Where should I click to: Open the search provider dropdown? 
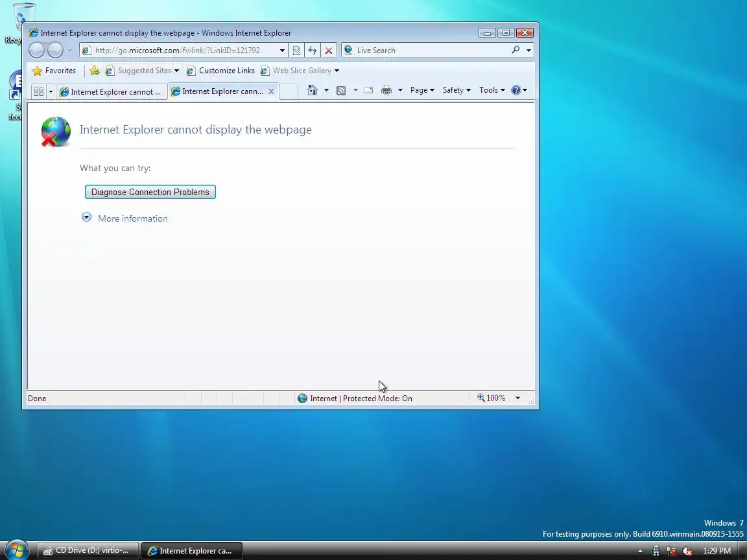click(x=528, y=50)
